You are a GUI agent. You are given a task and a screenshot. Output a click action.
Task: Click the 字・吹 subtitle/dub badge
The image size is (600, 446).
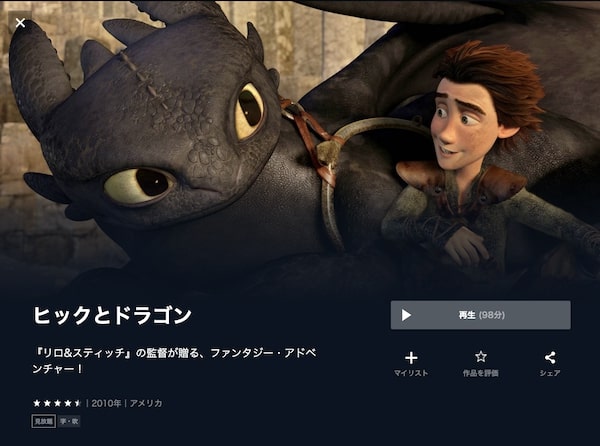click(x=69, y=422)
